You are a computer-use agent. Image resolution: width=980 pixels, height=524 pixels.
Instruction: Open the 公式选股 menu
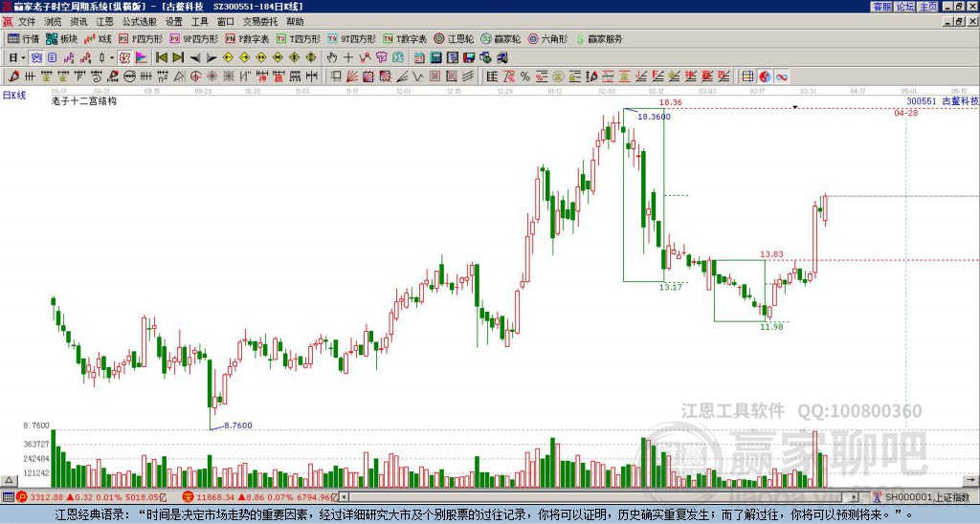[140, 22]
